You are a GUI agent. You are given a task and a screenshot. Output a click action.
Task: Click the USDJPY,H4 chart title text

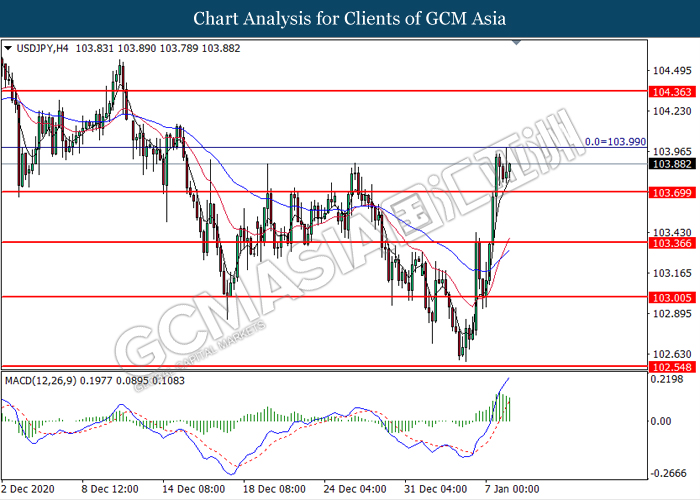[42, 48]
